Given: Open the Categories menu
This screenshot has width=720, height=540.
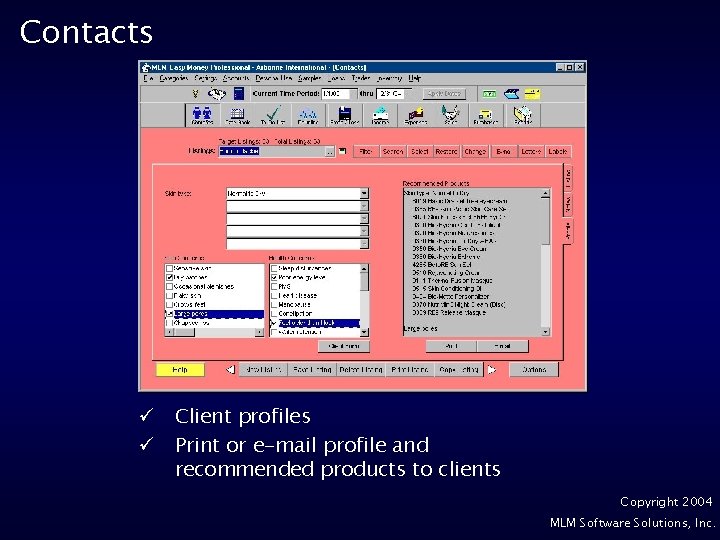Looking at the screenshot, I should [x=174, y=79].
